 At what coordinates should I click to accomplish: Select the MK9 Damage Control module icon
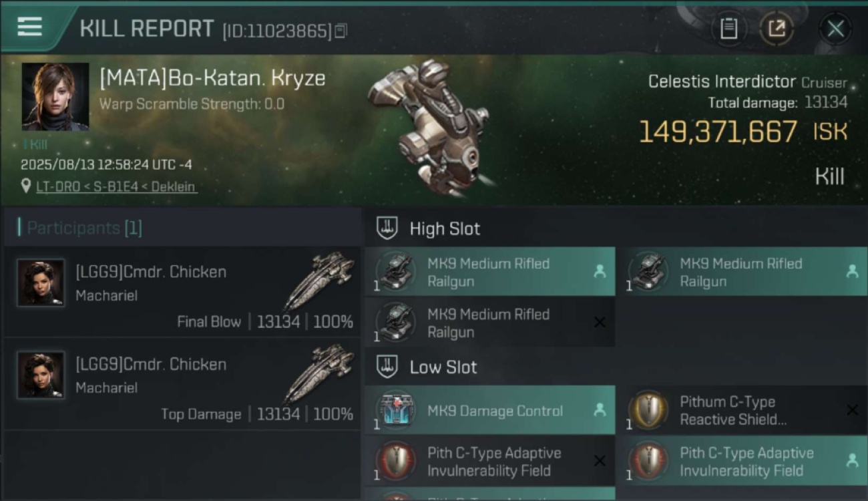397,410
